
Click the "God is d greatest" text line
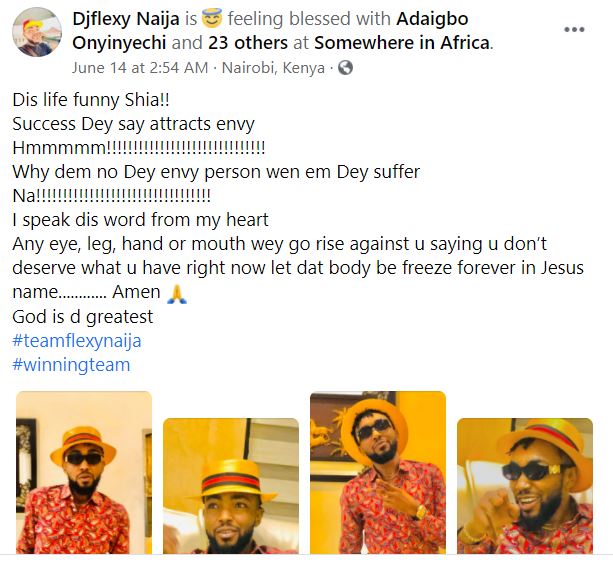(x=83, y=317)
